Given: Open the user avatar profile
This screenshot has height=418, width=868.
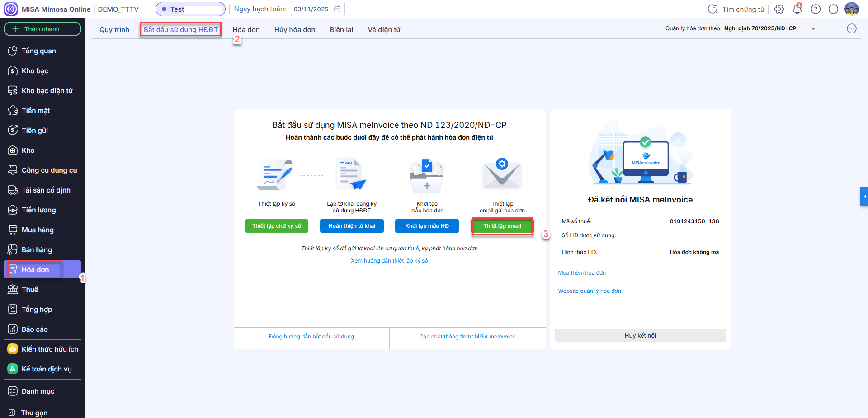Looking at the screenshot, I should click(x=851, y=9).
